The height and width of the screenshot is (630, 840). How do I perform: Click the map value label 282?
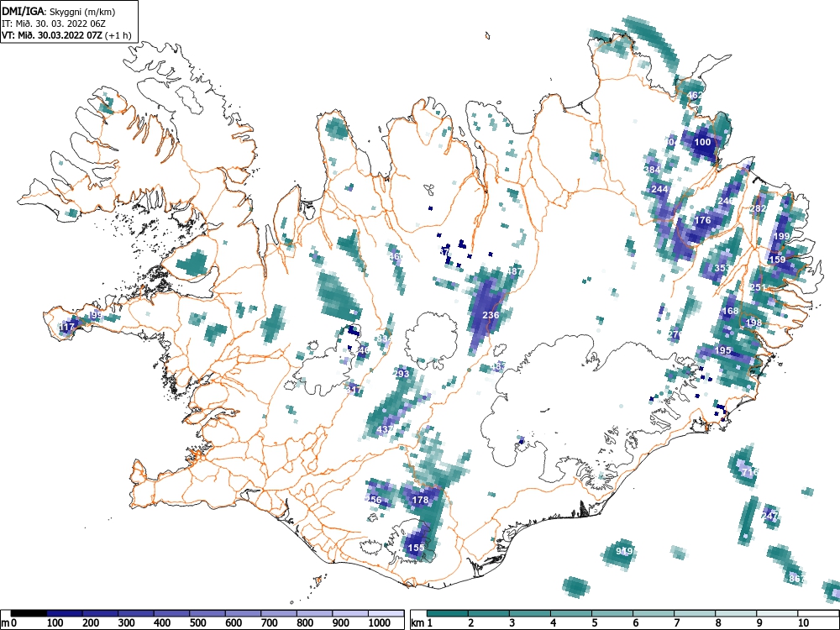(758, 208)
